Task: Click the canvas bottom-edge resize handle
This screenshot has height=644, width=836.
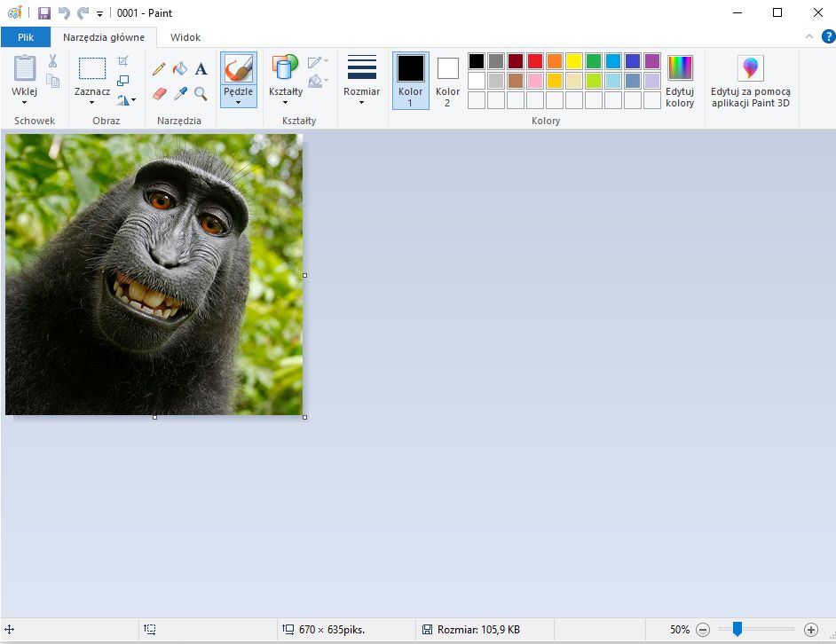Action: (155, 418)
